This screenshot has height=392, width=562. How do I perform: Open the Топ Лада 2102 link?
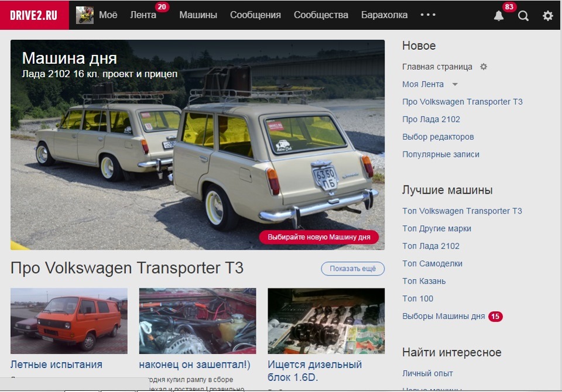coord(430,246)
